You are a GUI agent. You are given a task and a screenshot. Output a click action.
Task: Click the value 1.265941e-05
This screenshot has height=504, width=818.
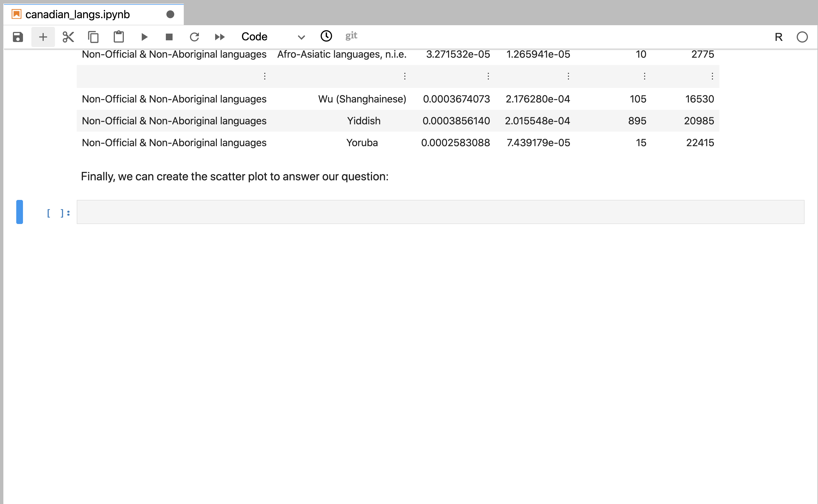point(538,54)
